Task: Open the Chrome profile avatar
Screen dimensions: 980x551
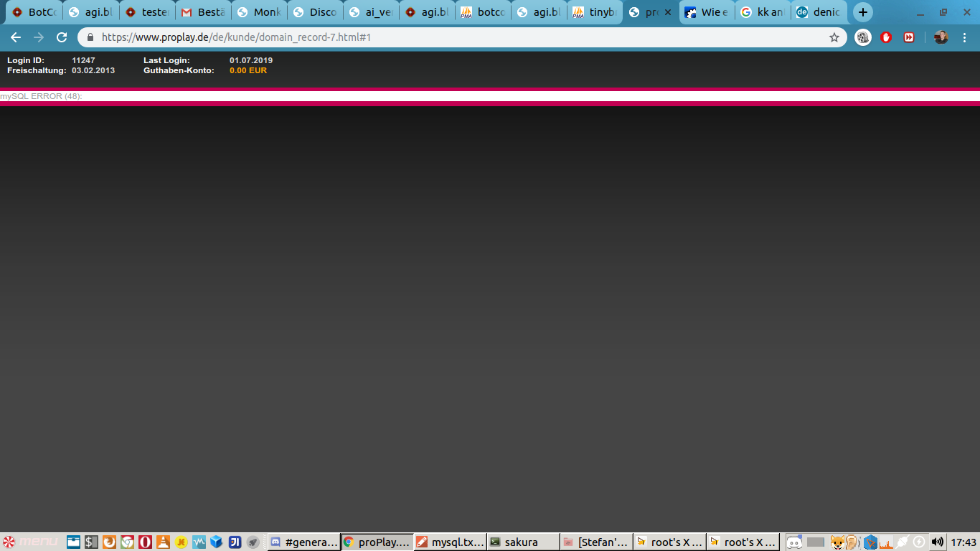Action: (x=941, y=37)
